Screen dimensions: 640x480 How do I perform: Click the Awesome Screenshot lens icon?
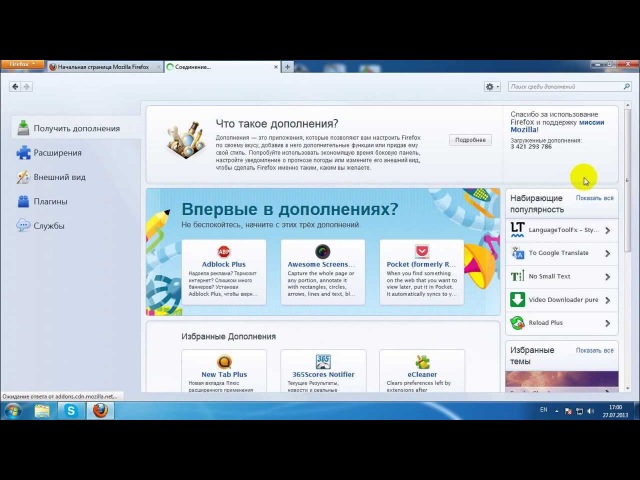[x=322, y=251]
